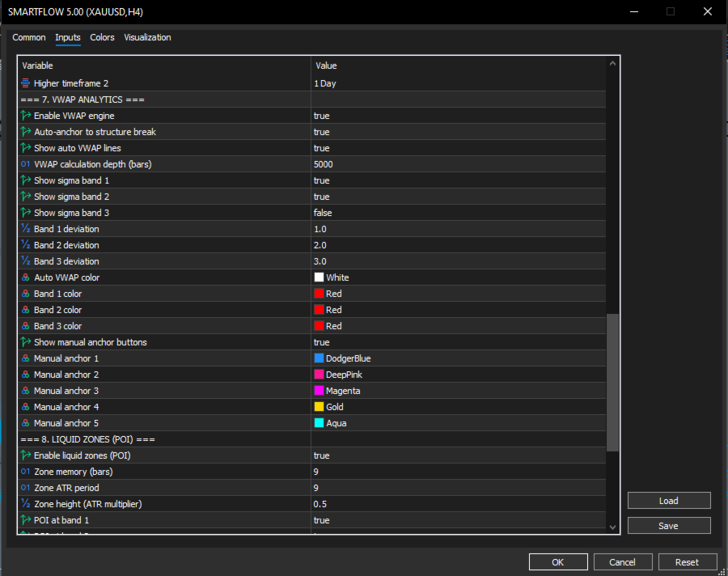Click the Load button
728x576 pixels.
(669, 501)
